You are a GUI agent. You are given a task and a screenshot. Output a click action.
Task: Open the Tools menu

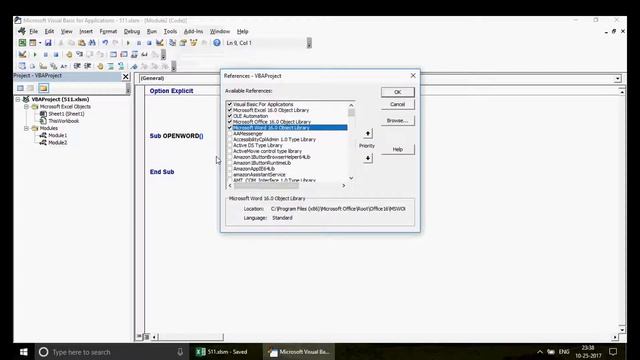(x=170, y=31)
